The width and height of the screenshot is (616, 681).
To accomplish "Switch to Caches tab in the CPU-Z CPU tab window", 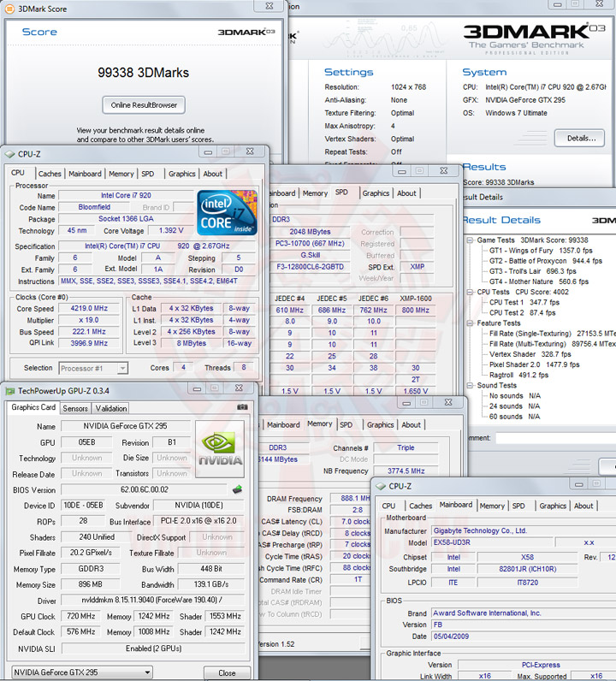I will click(x=50, y=174).
